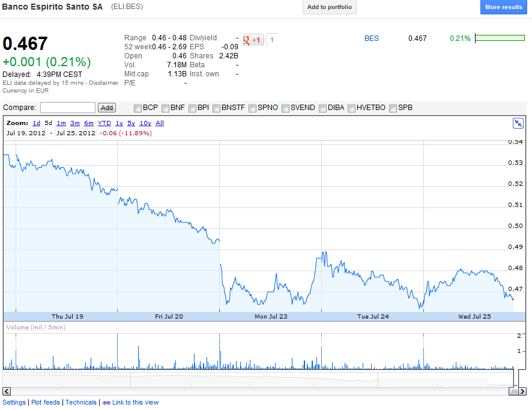
Task: Click the Add to portfolio button
Action: click(330, 7)
